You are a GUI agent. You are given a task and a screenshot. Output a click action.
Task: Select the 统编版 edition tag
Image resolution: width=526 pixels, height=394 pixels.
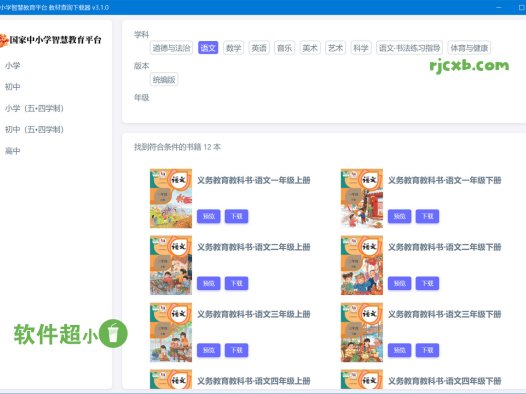164,79
